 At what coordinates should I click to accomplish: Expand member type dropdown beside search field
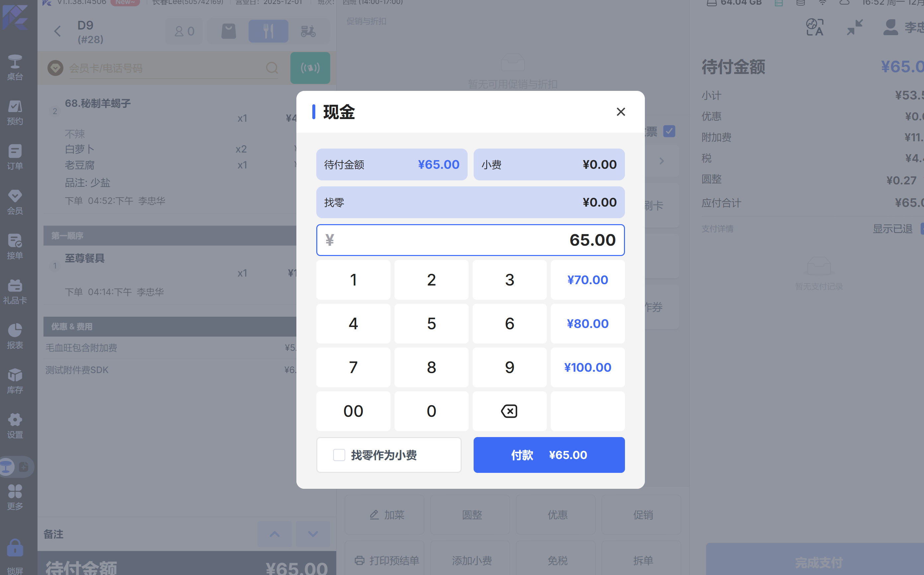55,68
